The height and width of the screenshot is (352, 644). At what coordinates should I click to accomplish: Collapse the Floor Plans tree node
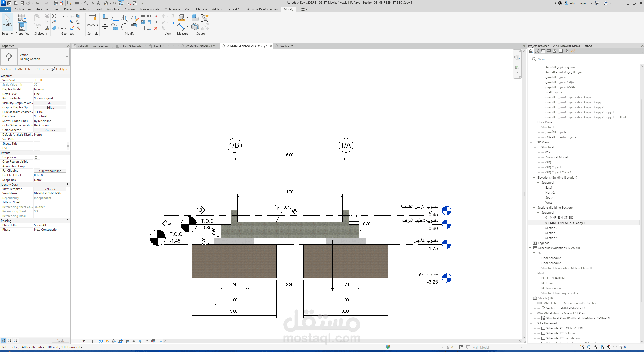[x=534, y=122]
